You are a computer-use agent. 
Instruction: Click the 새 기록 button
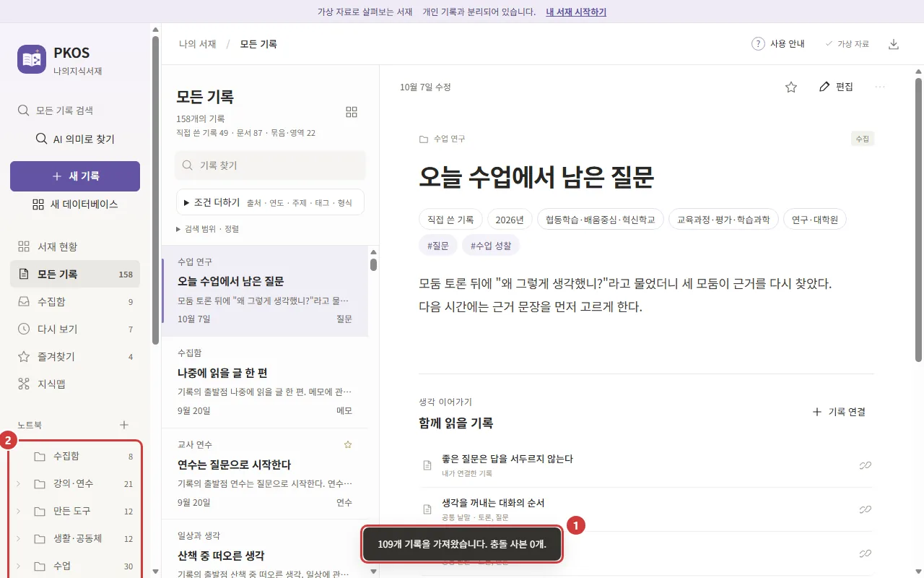[x=75, y=176]
